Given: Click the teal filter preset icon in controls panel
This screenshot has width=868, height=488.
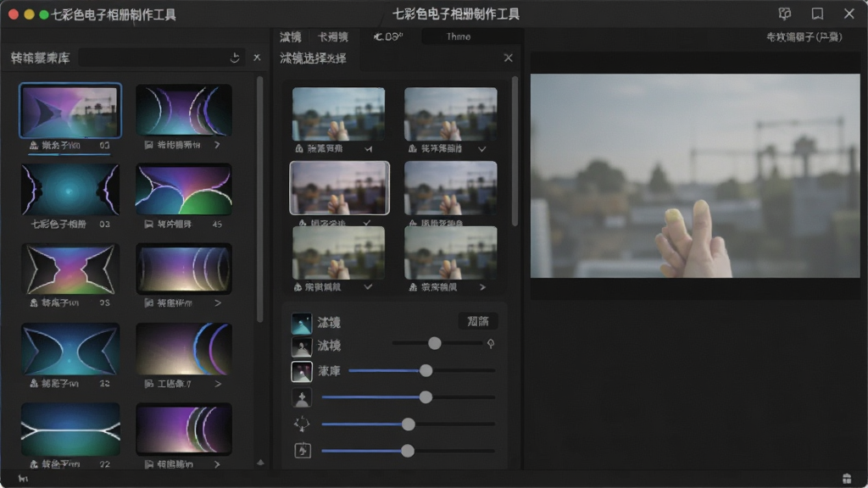Looking at the screenshot, I should [x=301, y=323].
